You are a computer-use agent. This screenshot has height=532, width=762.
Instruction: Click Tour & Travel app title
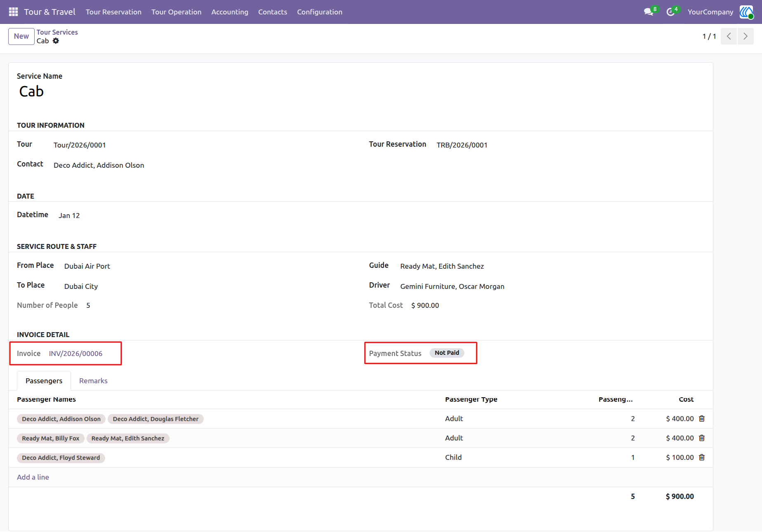(x=49, y=12)
